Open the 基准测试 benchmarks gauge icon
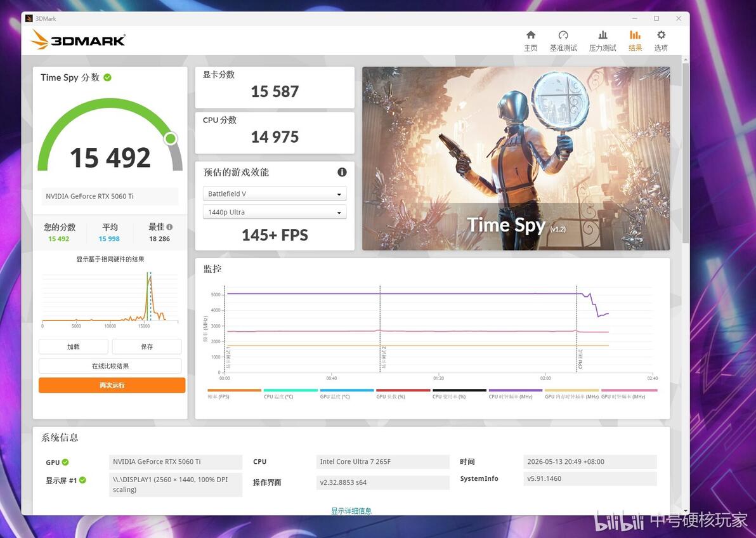756x538 pixels. [563, 35]
